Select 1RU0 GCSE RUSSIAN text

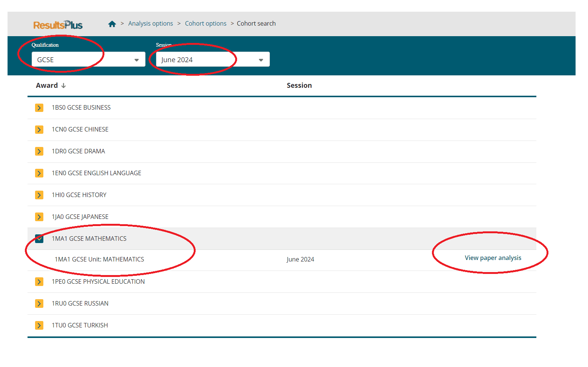tap(80, 304)
